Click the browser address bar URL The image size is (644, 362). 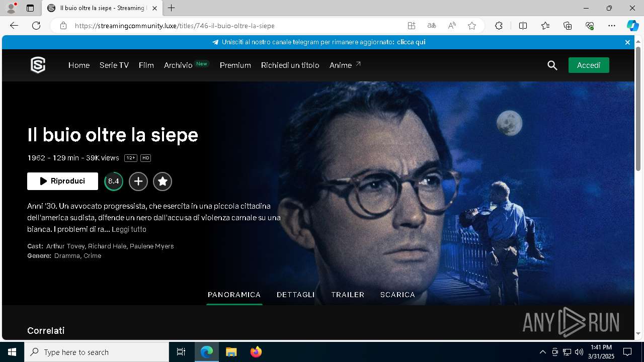coord(175,26)
